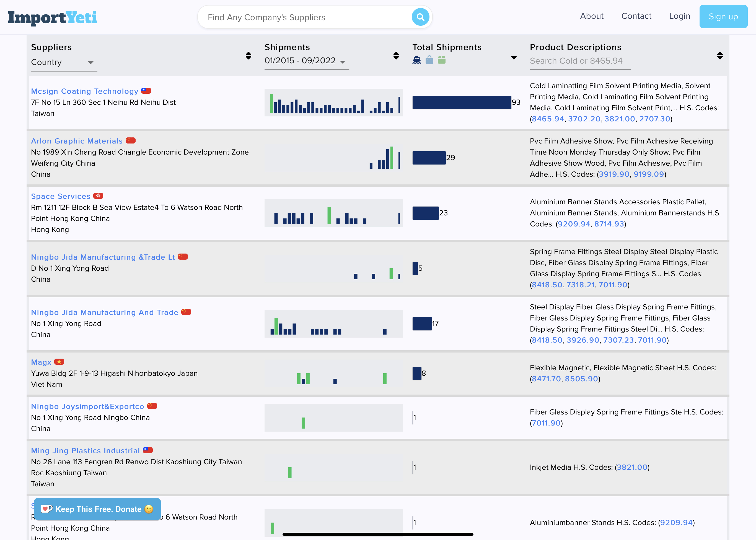Click H.S. code 7318.21

click(580, 285)
